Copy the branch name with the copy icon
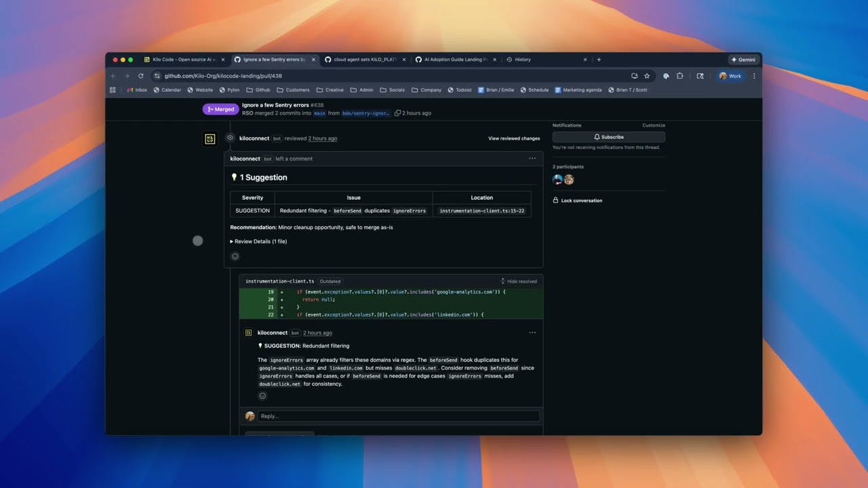The width and height of the screenshot is (868, 488). (397, 113)
